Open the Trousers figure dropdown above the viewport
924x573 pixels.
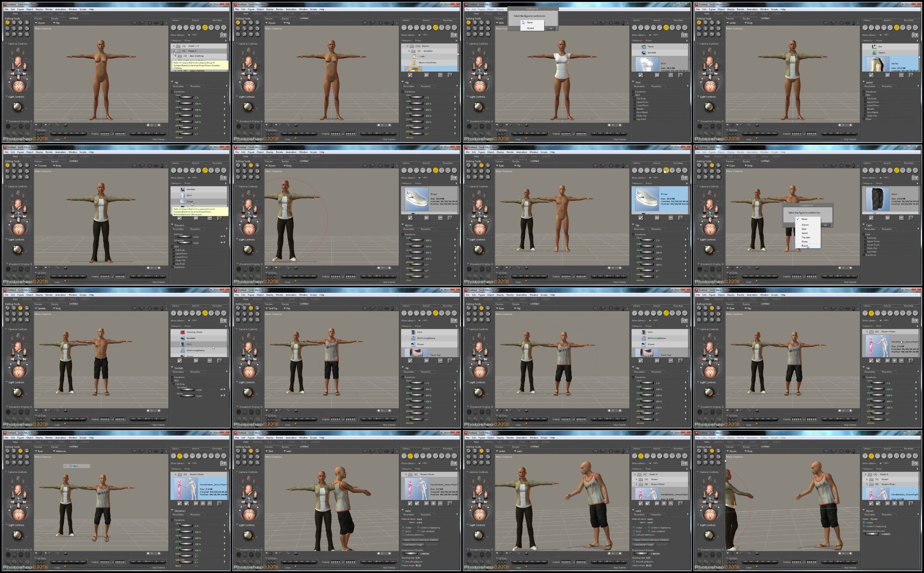coord(41,166)
